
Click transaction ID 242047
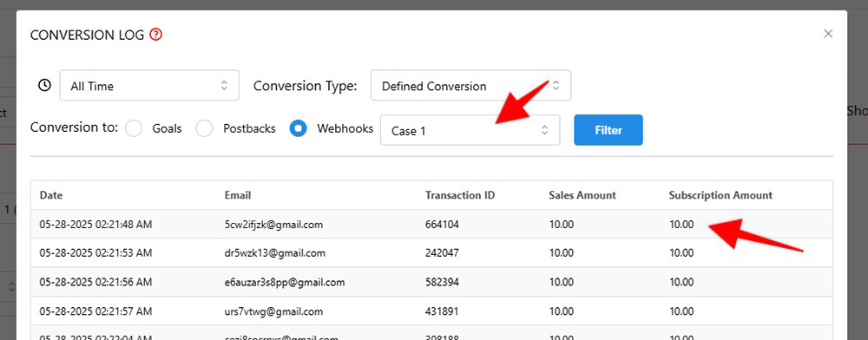point(442,253)
